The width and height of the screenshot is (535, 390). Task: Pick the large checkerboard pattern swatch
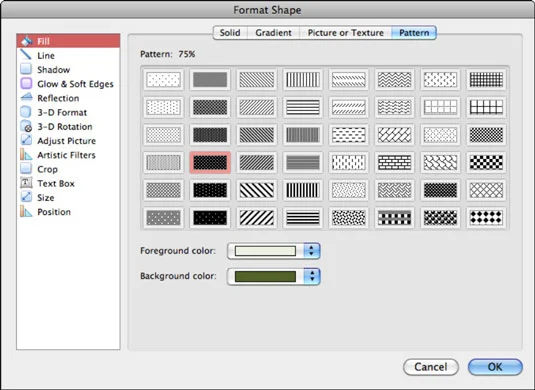tap(486, 162)
